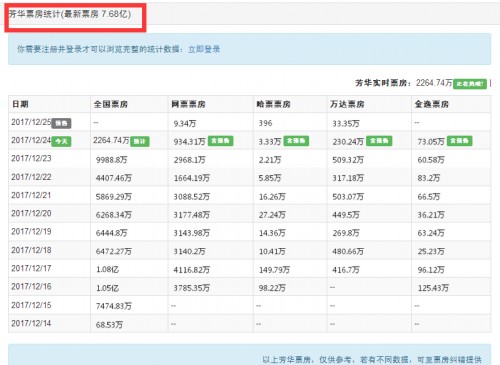Click the 日期 column header
Image resolution: width=500 pixels, height=365 pixels.
(20, 104)
